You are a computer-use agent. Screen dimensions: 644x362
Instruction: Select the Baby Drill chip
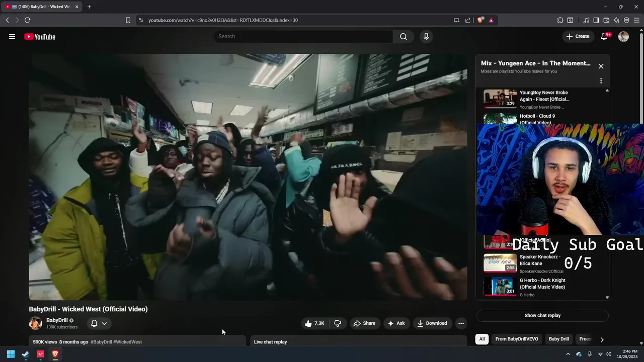click(558, 339)
